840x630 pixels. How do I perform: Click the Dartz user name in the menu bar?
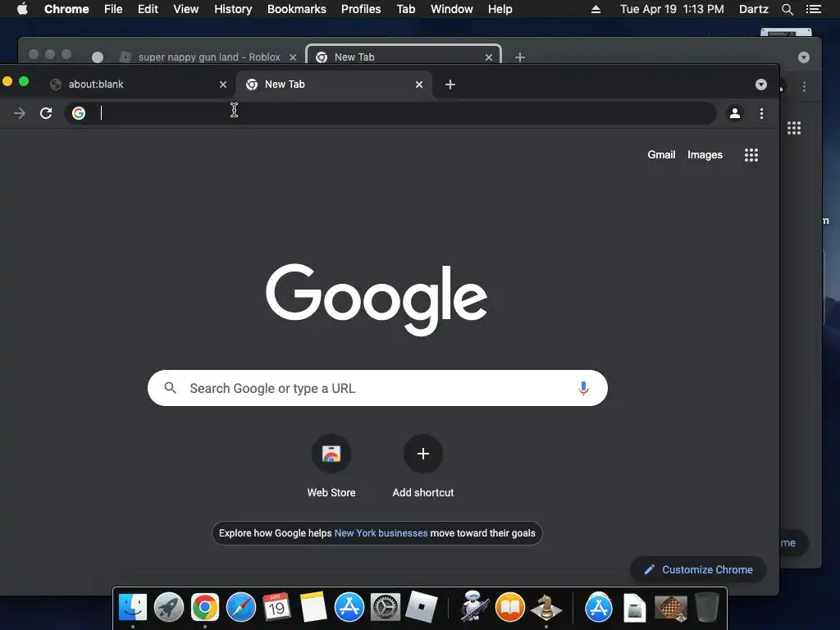[x=753, y=9]
